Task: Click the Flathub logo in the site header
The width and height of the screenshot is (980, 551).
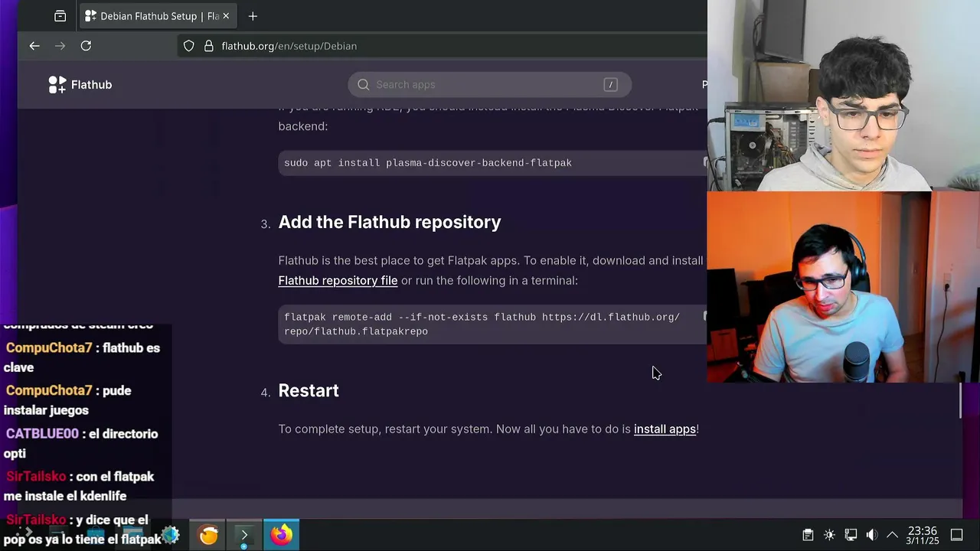Action: pyautogui.click(x=80, y=85)
